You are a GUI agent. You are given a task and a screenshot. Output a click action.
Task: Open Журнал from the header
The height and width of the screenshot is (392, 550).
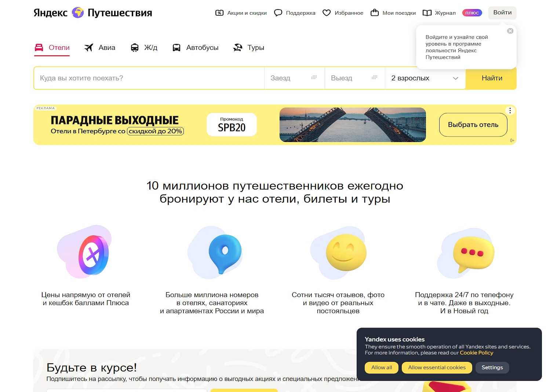pos(439,13)
